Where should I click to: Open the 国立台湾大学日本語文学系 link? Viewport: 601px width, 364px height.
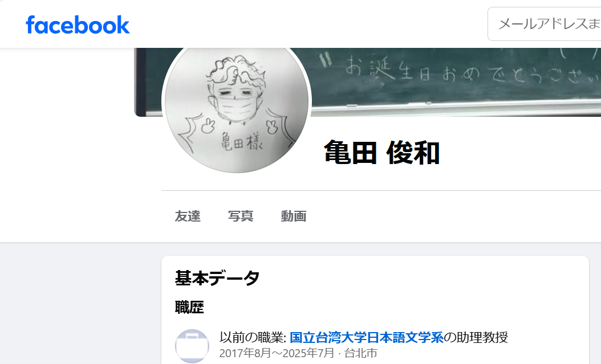pyautogui.click(x=367, y=338)
